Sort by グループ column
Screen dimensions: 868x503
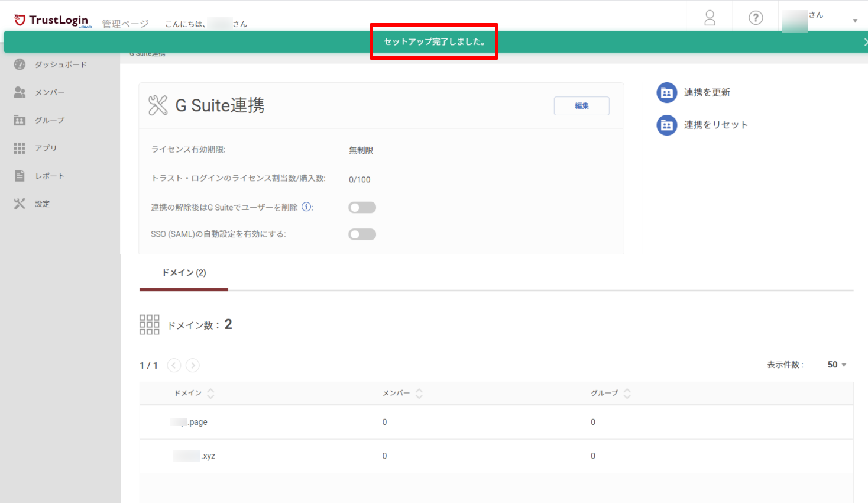pyautogui.click(x=611, y=394)
